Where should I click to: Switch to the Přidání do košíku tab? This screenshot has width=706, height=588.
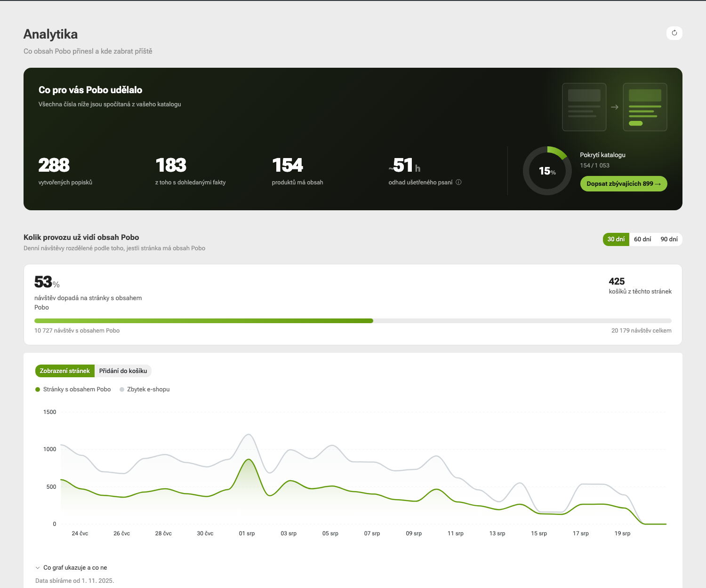tap(123, 371)
